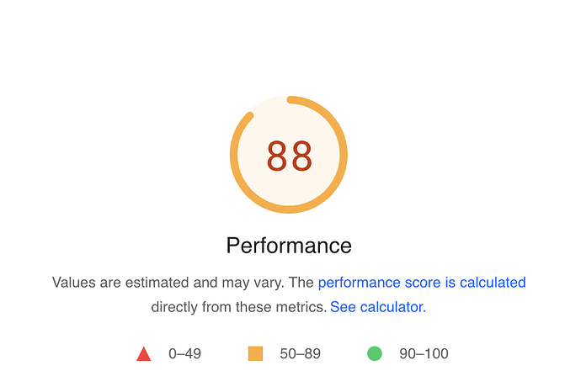Click the red triangle fail-range icon
Viewport: 581px width, 392px height.
144,354
